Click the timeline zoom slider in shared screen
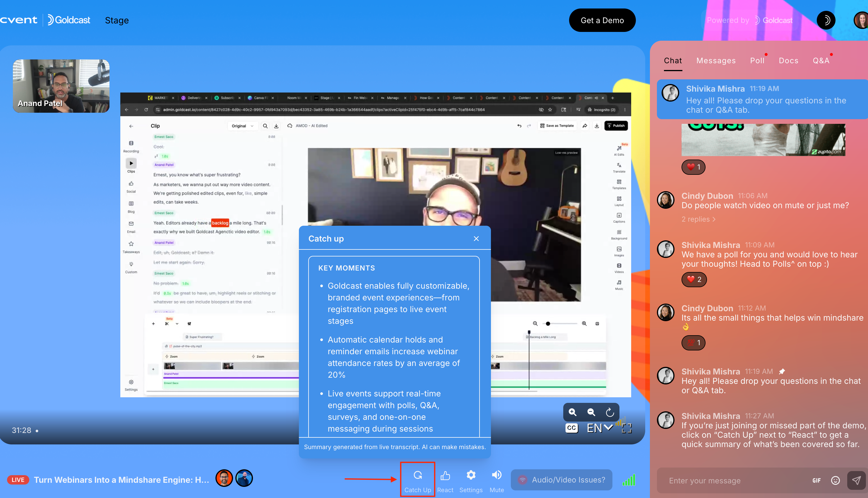The height and width of the screenshot is (498, 868). click(559, 323)
